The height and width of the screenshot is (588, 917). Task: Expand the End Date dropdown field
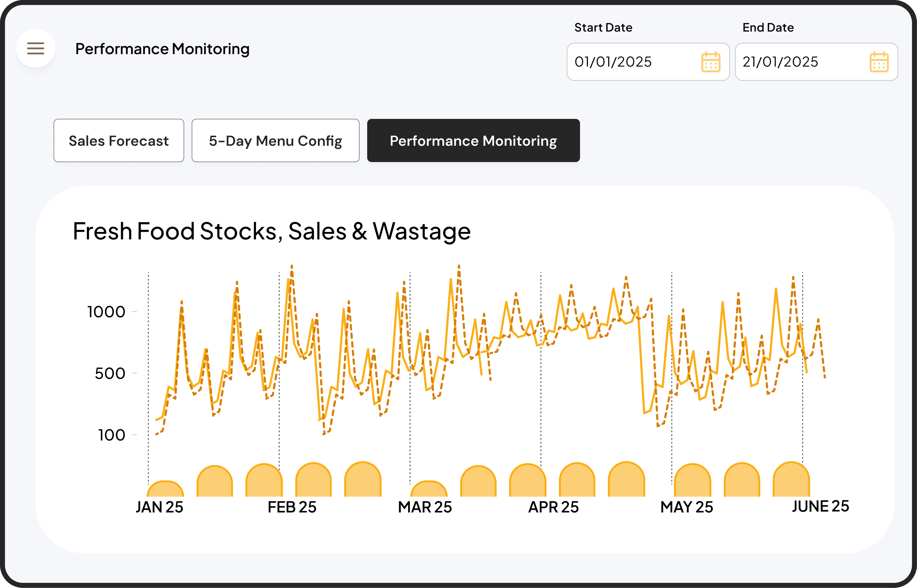tap(816, 62)
